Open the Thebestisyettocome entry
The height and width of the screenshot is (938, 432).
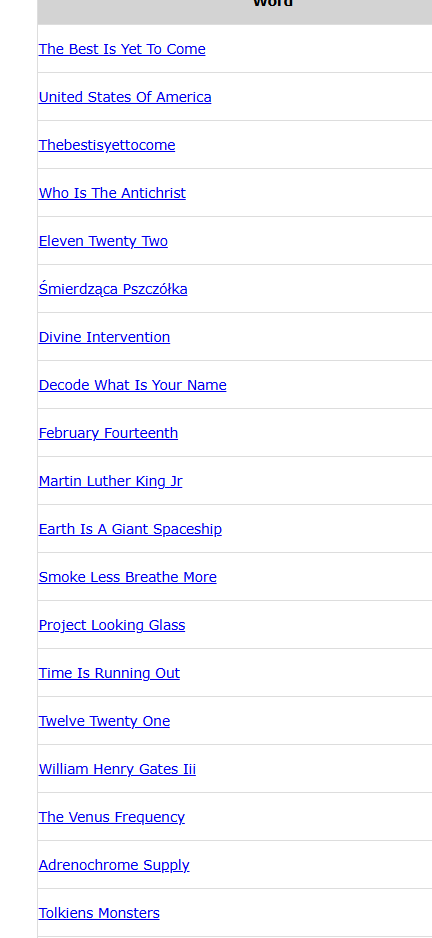[x=107, y=145]
